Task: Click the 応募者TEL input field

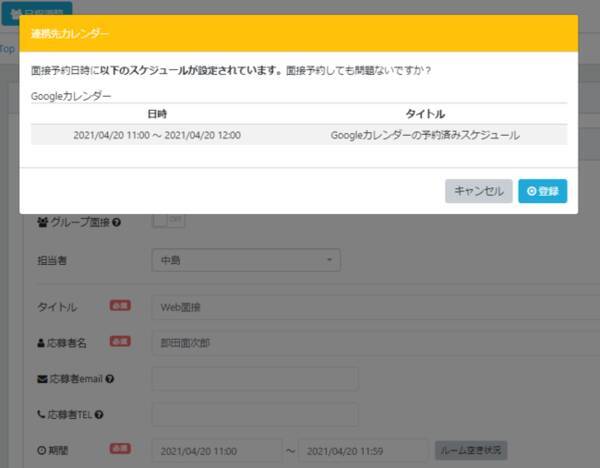Action: [255, 414]
